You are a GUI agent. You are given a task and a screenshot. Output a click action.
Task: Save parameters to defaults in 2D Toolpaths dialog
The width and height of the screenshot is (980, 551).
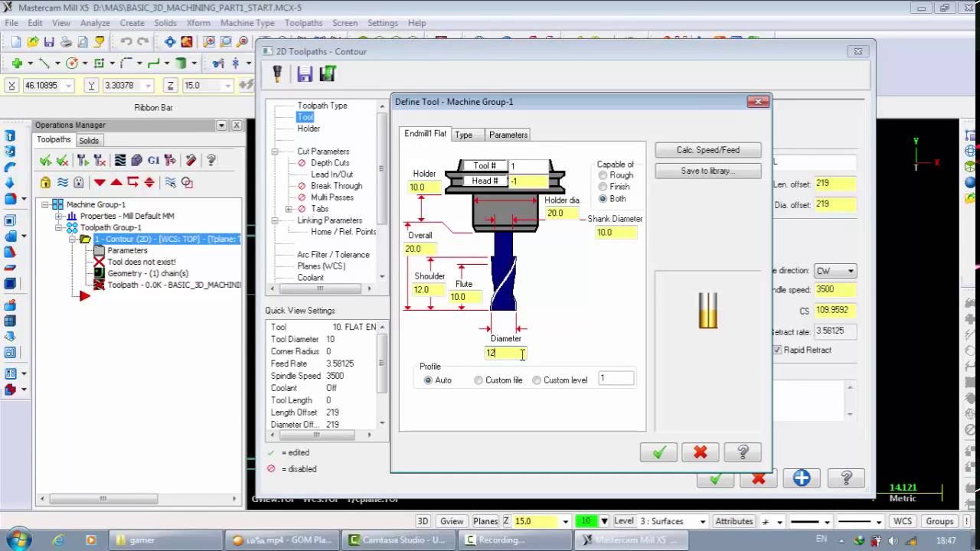point(305,73)
